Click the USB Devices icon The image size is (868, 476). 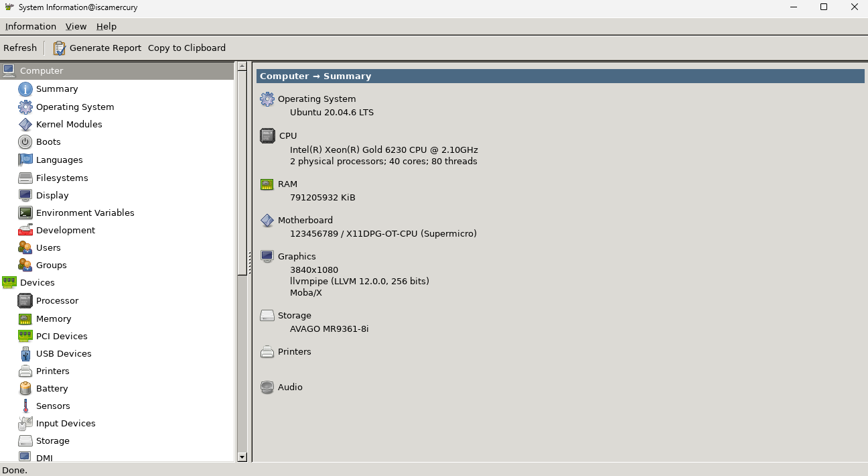pos(25,353)
